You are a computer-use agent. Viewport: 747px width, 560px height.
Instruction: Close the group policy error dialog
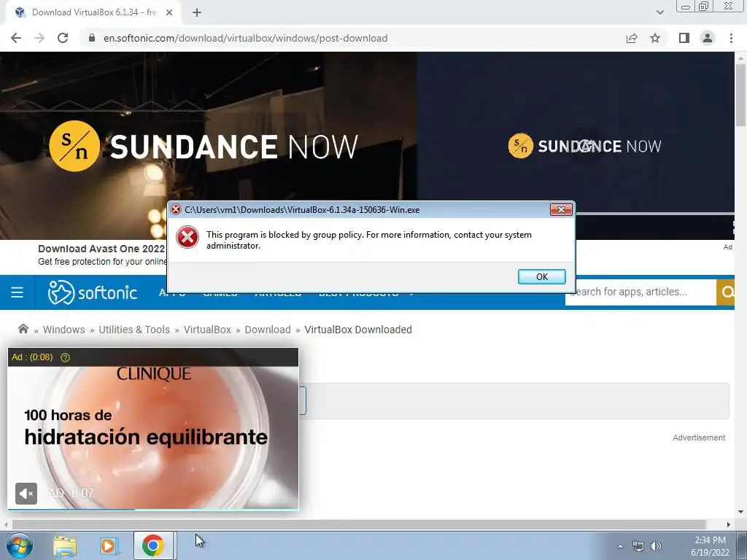[561, 209]
